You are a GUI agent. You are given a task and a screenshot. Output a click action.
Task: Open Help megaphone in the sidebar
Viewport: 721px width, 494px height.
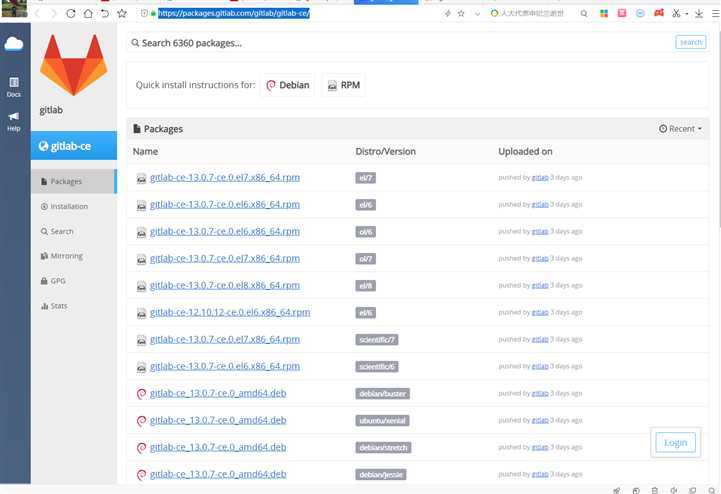pos(14,121)
